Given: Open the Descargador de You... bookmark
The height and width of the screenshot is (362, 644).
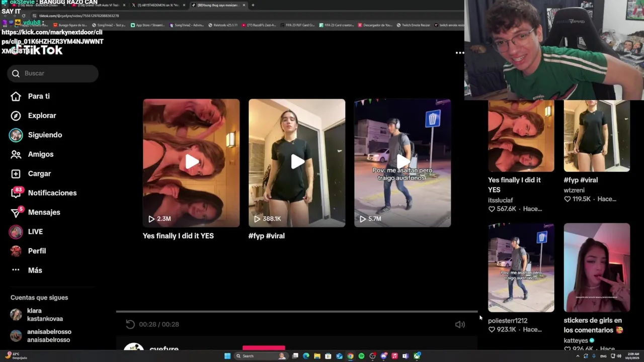Looking at the screenshot, I should click(375, 25).
